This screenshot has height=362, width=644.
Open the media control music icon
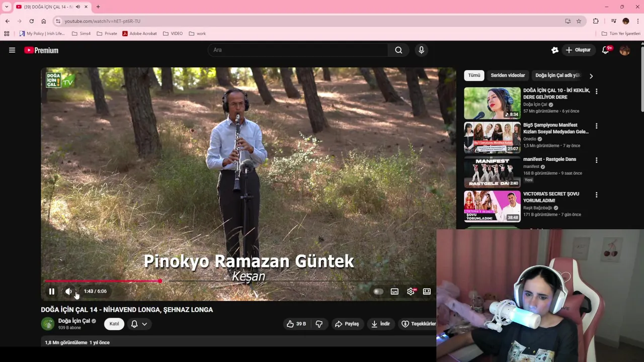pos(613,21)
